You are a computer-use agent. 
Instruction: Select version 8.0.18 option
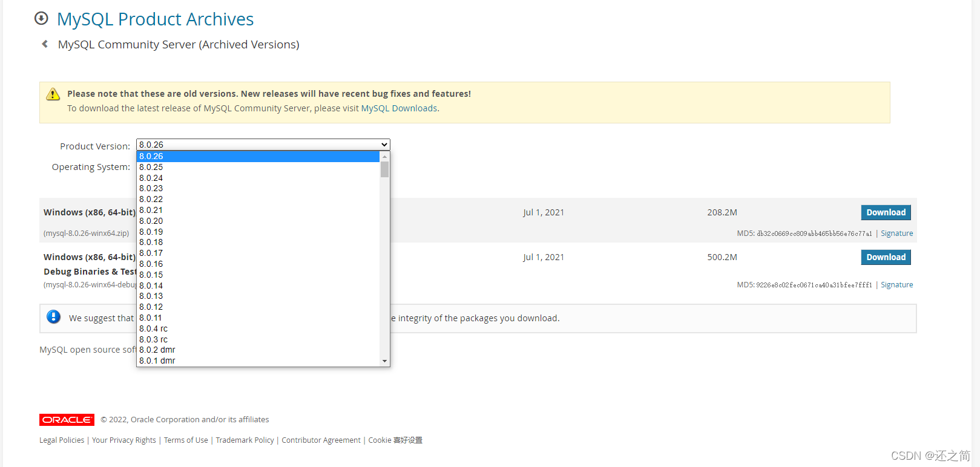point(258,242)
